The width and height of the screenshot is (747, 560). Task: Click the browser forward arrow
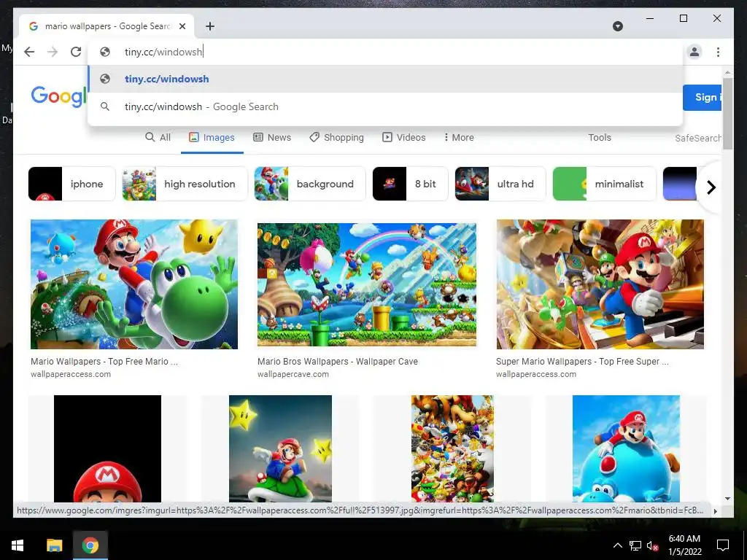(x=53, y=52)
